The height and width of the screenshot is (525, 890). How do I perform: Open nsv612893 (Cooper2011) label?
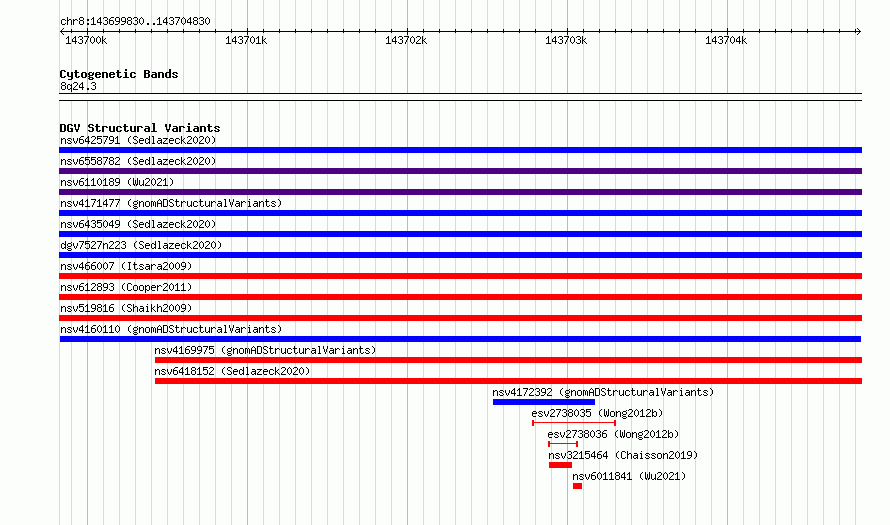click(x=126, y=287)
